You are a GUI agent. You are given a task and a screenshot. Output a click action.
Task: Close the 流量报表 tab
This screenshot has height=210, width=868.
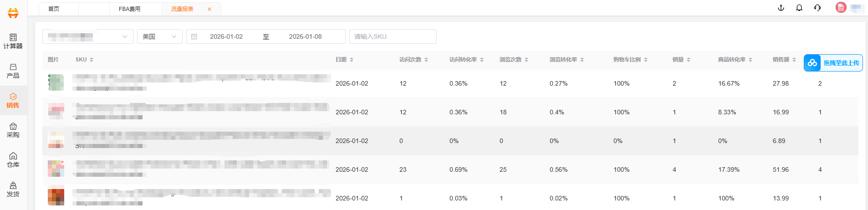click(x=209, y=9)
